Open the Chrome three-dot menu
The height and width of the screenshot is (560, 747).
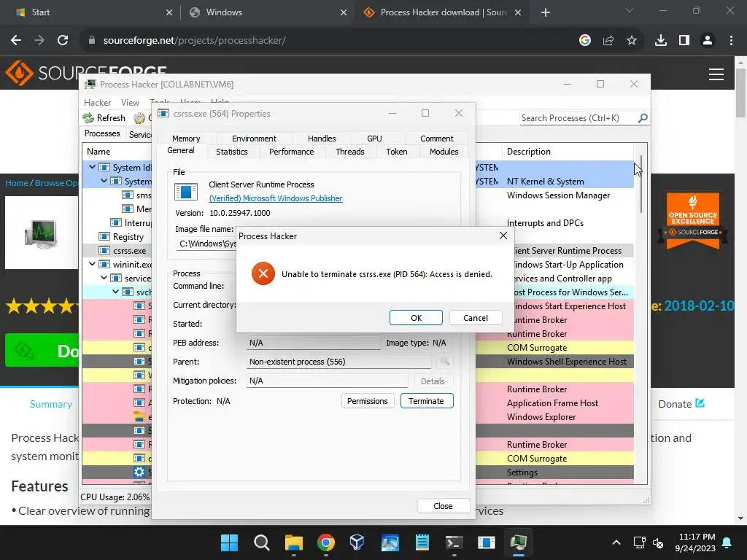[731, 41]
